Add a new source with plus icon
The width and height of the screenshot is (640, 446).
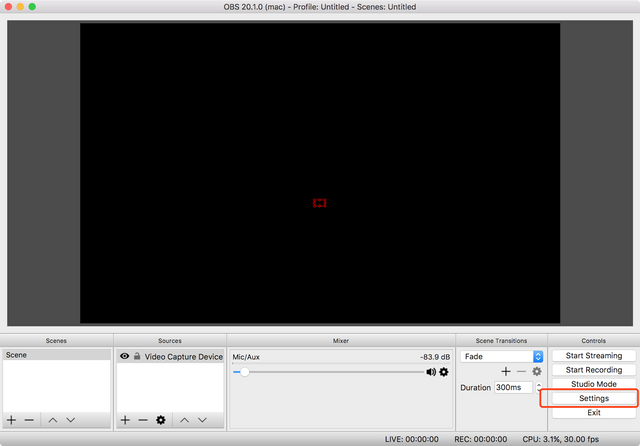click(x=125, y=420)
